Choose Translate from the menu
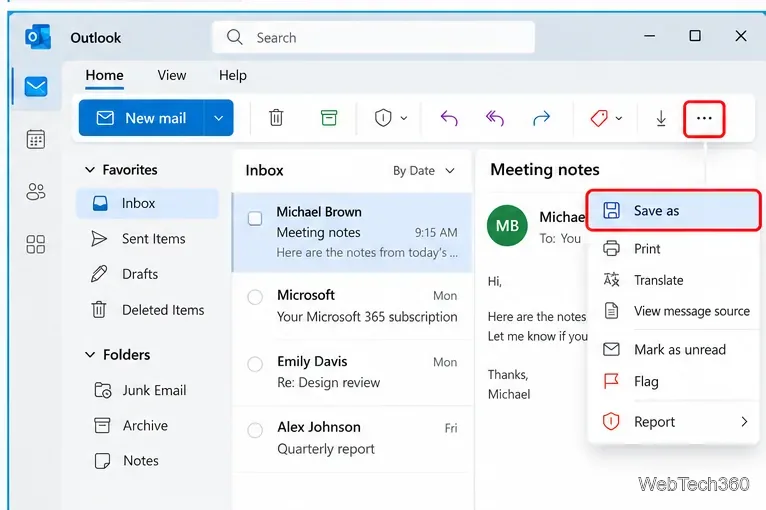The height and width of the screenshot is (510, 766). coord(673,280)
